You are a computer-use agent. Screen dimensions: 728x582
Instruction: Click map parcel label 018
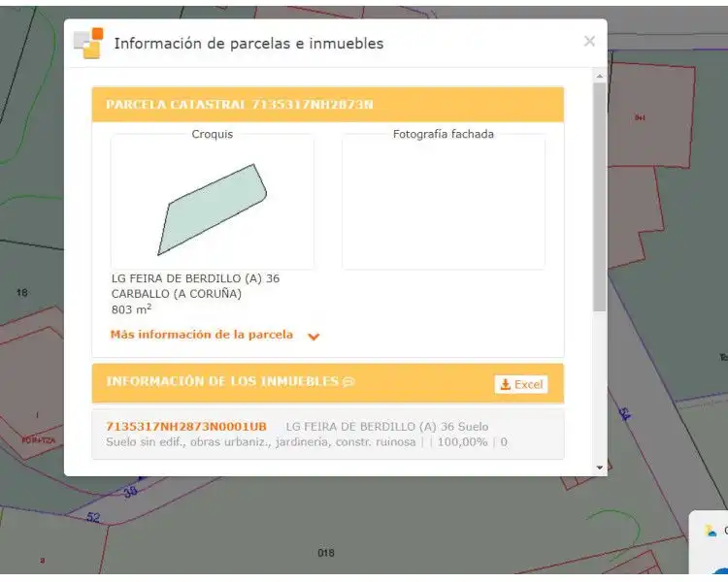coord(326,553)
